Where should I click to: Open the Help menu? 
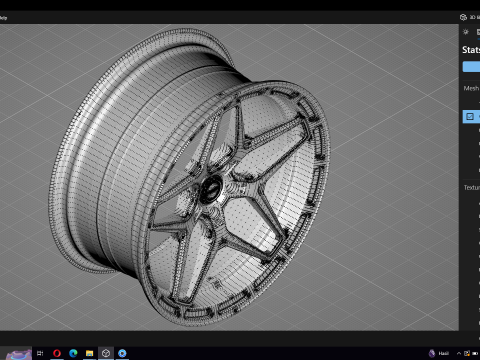point(3,18)
